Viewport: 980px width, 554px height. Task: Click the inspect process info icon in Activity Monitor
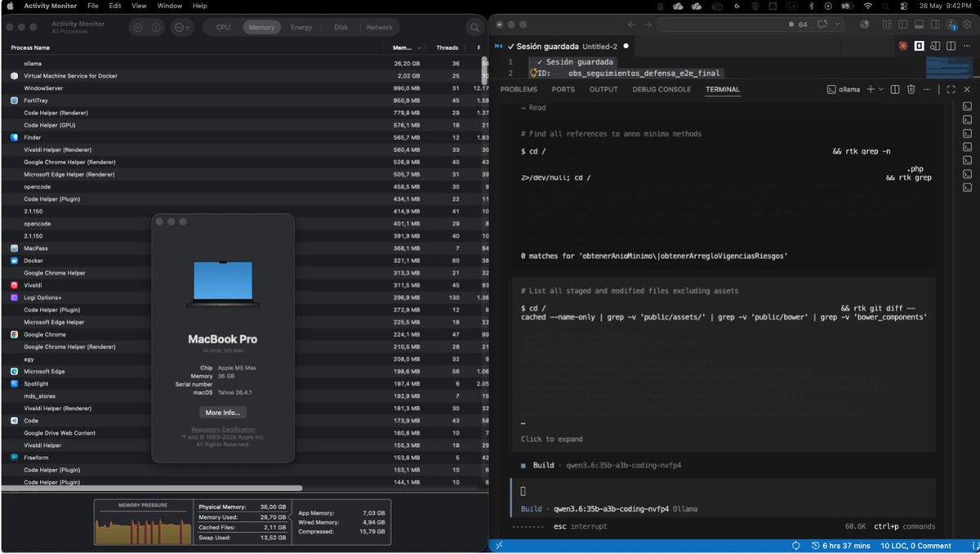155,27
